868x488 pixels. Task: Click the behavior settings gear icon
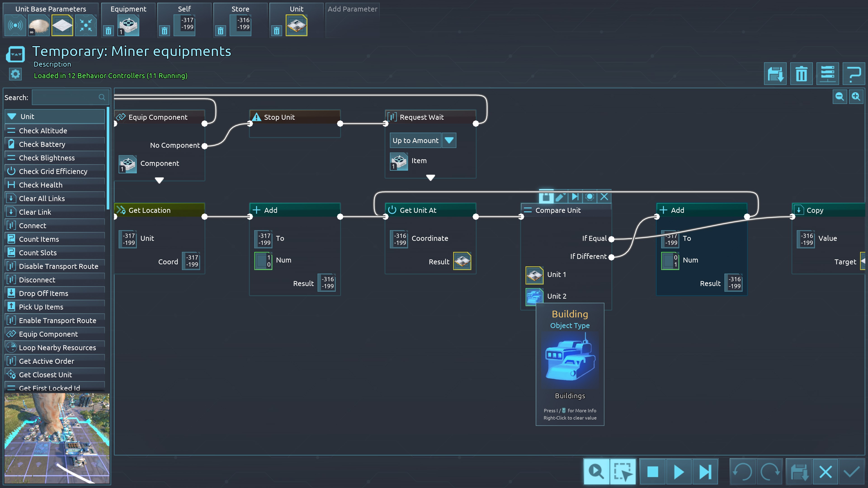pyautogui.click(x=16, y=74)
